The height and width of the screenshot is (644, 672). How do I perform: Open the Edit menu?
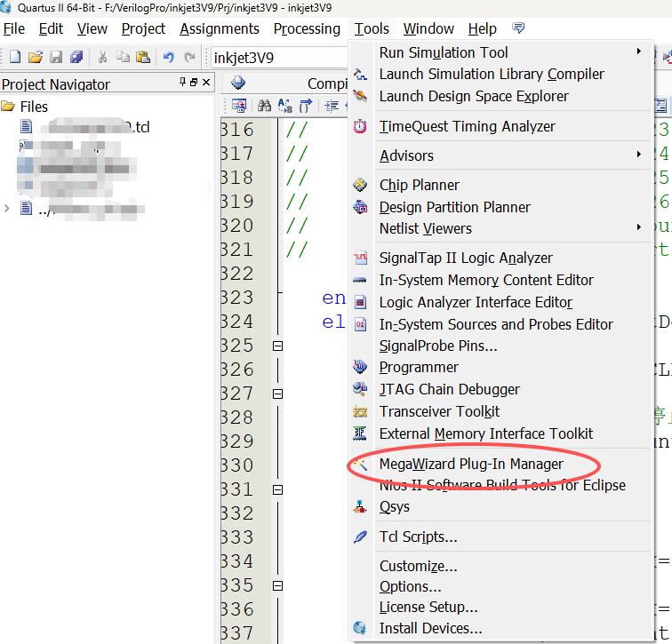point(51,28)
